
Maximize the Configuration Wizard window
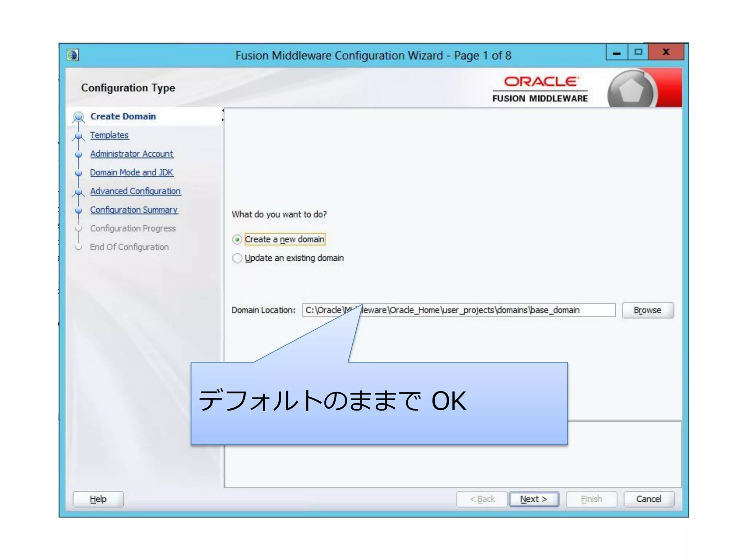click(638, 52)
